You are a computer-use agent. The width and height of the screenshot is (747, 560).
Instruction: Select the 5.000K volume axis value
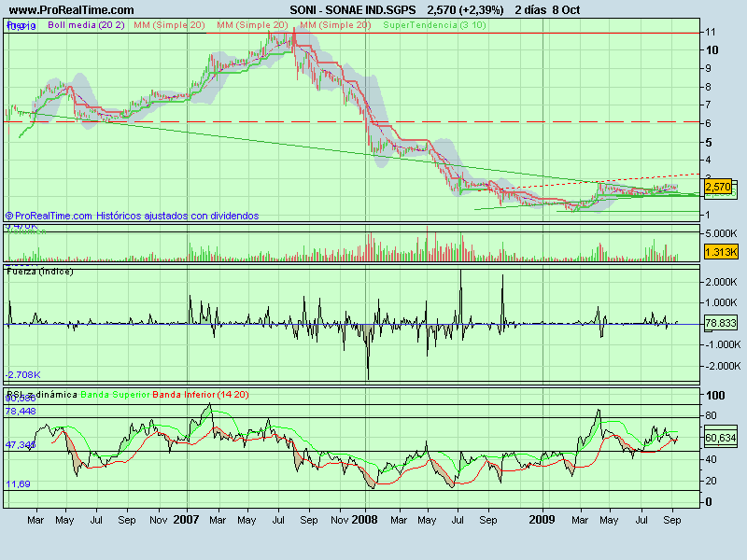721,233
